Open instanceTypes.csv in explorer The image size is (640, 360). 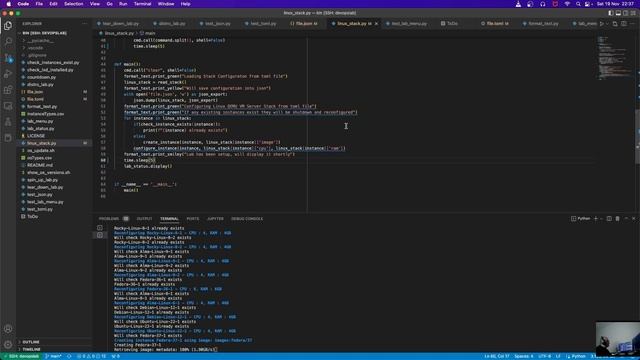[x=45, y=114]
